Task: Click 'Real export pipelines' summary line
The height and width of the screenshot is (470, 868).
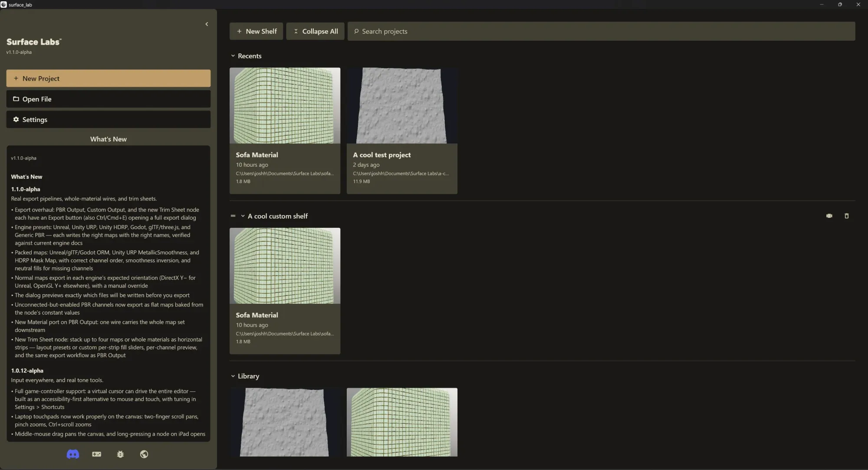Action: tap(84, 199)
